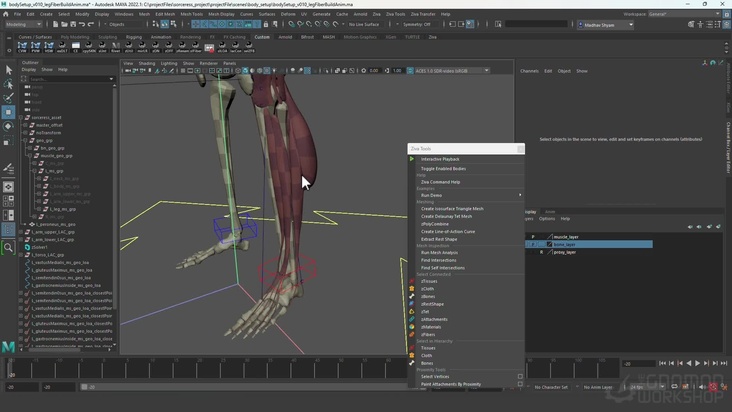Expand the Run Demo submenu arrow
This screenshot has height=412, width=732.
pos(520,195)
